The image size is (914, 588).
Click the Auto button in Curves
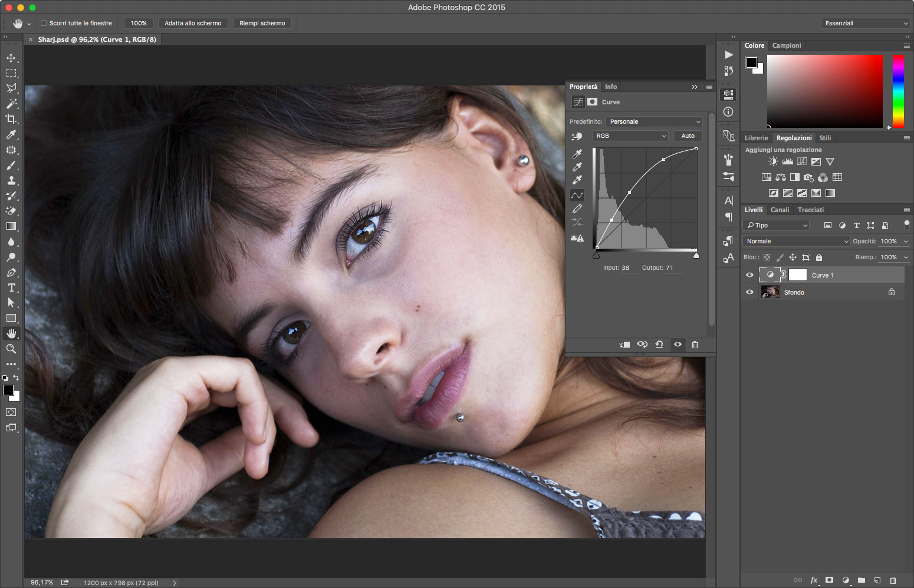point(688,136)
